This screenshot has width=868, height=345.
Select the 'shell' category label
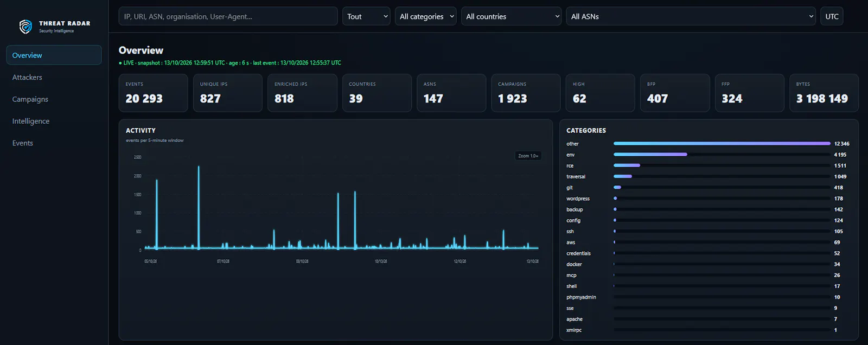(x=572, y=286)
